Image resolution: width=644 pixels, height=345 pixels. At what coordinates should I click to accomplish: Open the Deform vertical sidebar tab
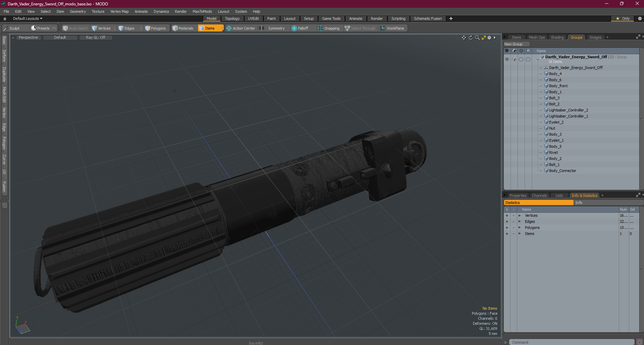(x=4, y=56)
